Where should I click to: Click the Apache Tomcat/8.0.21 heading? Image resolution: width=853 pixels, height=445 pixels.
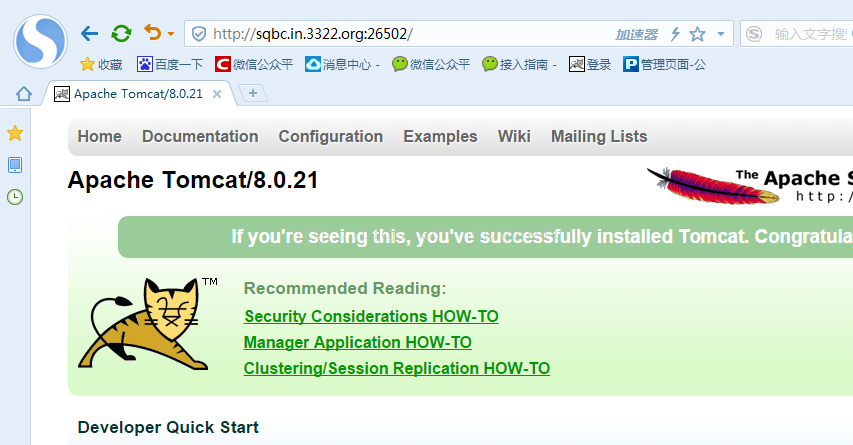tap(193, 180)
